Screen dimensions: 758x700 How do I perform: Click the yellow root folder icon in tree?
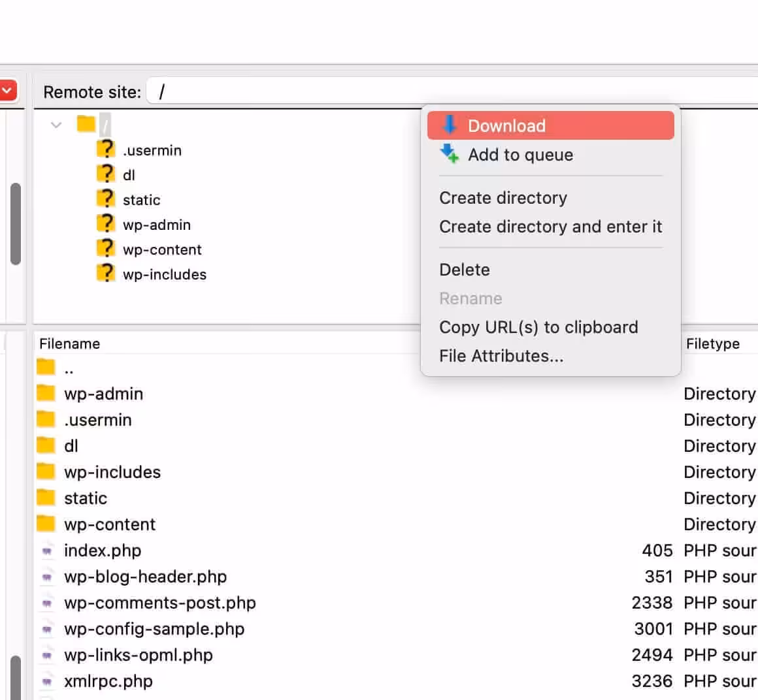tap(87, 123)
